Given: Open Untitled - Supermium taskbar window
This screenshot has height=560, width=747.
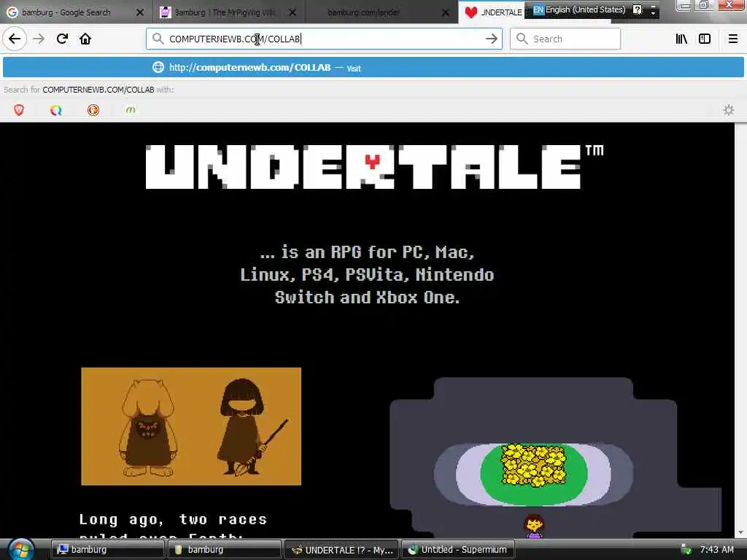Looking at the screenshot, I should [x=458, y=550].
